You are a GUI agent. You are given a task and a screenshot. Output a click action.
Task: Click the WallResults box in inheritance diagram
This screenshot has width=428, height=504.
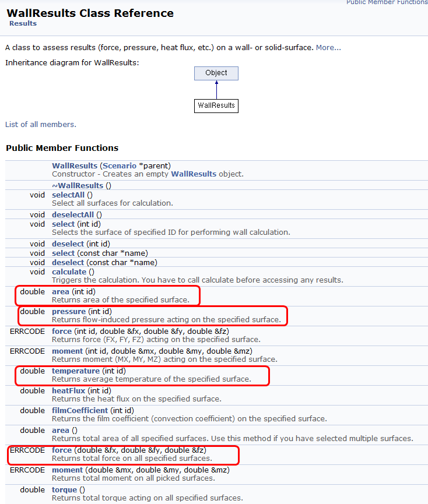click(216, 105)
